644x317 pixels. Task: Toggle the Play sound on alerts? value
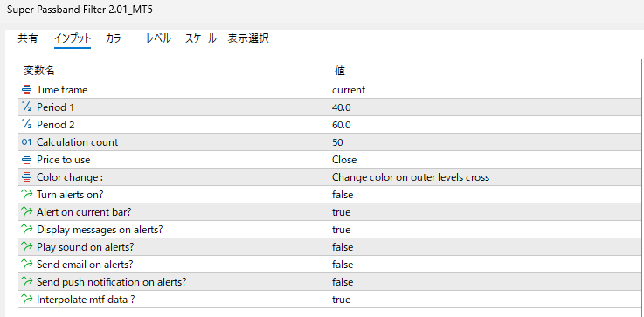485,247
